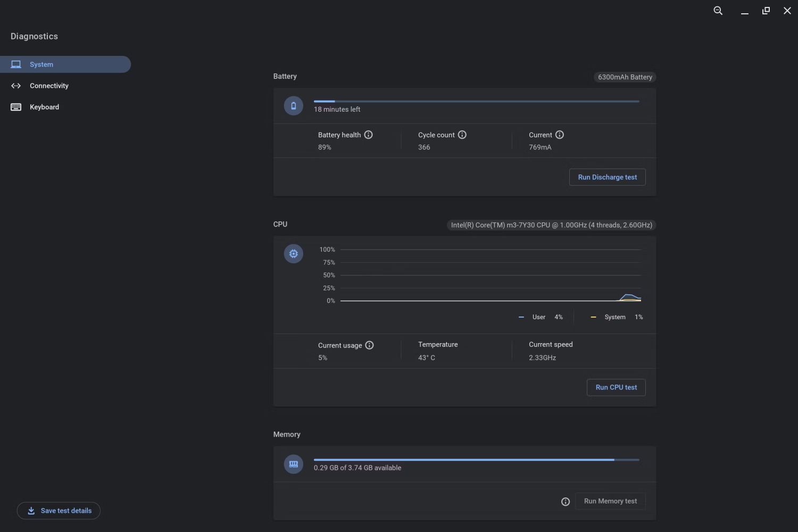Click the Run Memory test button
The height and width of the screenshot is (532, 798).
pos(610,501)
